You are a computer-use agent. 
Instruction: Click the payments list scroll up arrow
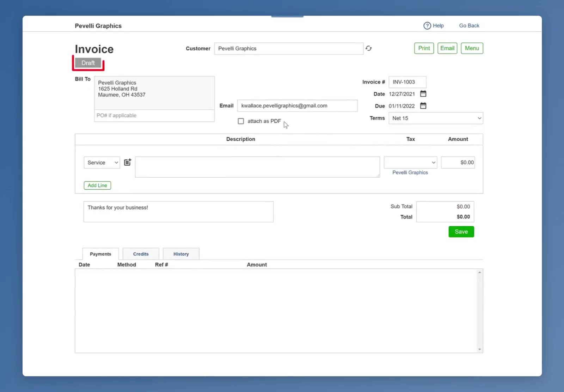coord(479,272)
